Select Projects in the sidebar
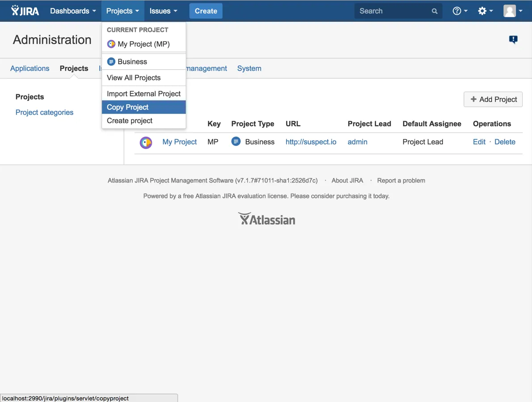 coord(30,97)
